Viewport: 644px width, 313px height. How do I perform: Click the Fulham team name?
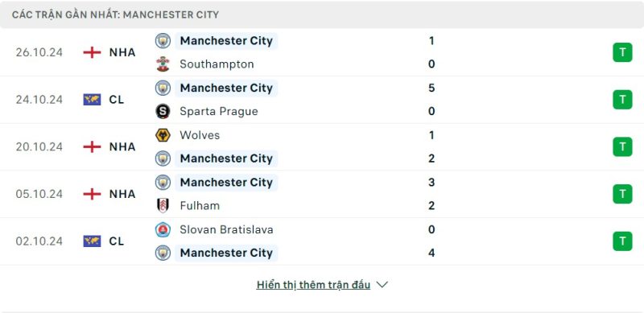tap(200, 205)
